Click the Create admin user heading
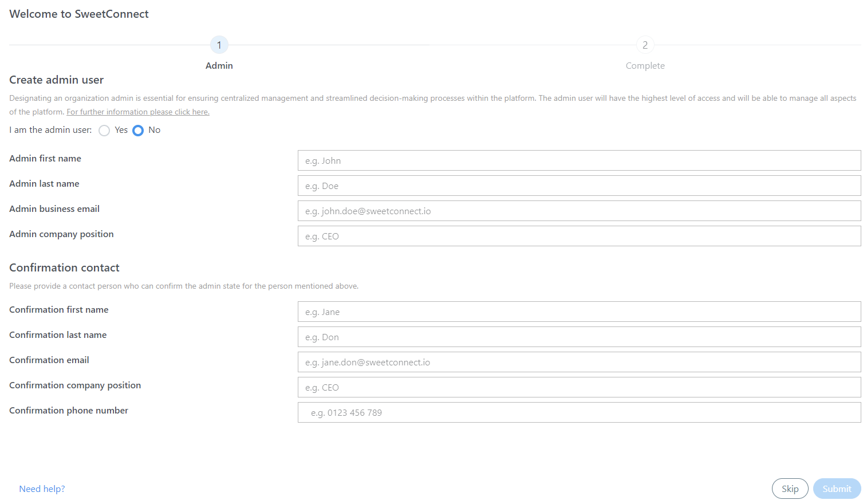This screenshot has width=867, height=504. click(x=56, y=80)
